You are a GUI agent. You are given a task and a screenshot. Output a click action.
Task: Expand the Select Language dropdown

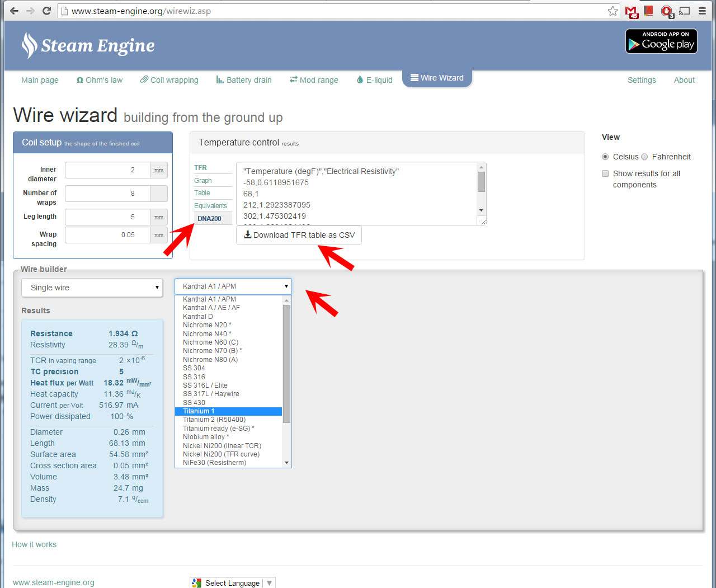click(233, 583)
